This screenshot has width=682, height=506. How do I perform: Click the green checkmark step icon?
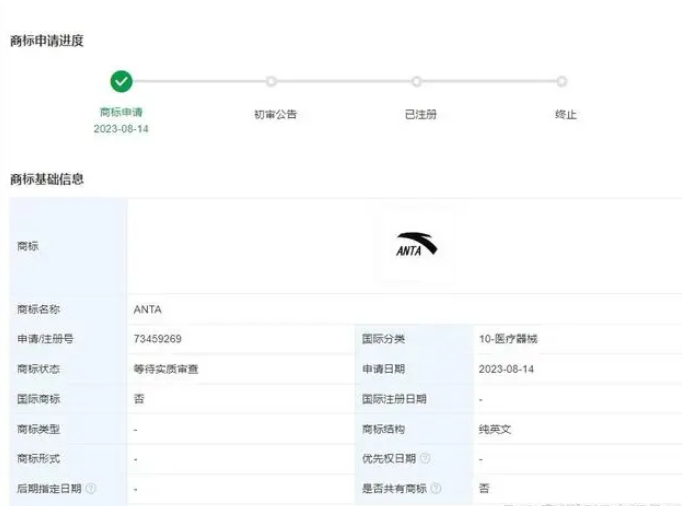pyautogui.click(x=121, y=81)
